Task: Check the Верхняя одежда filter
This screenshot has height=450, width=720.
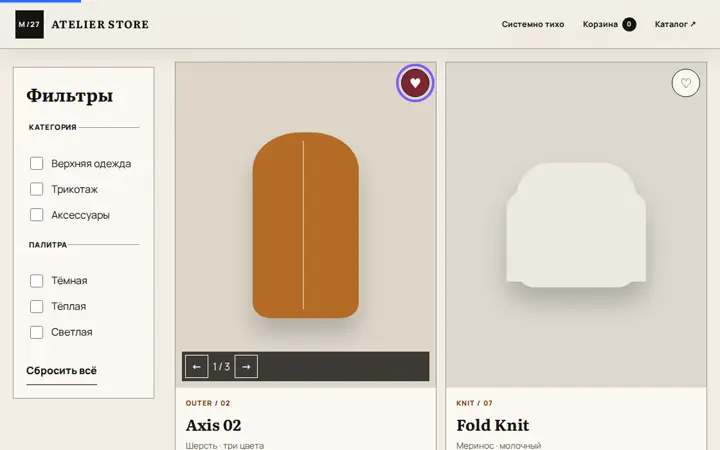Action: 36,163
